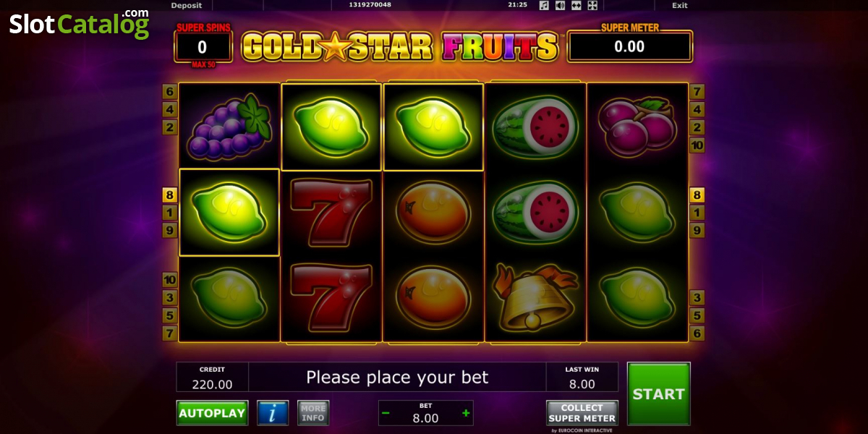Increase bet with the plus icon
The image size is (868, 434).
coord(466,413)
